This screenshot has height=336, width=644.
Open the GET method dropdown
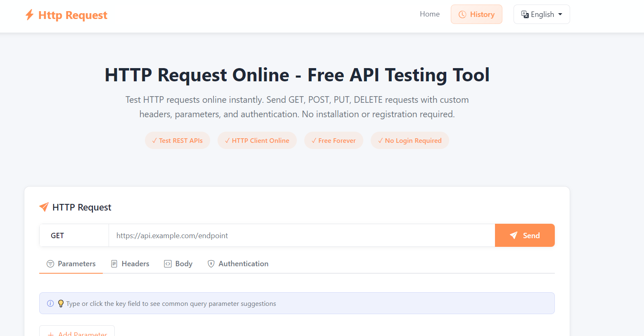pyautogui.click(x=74, y=235)
